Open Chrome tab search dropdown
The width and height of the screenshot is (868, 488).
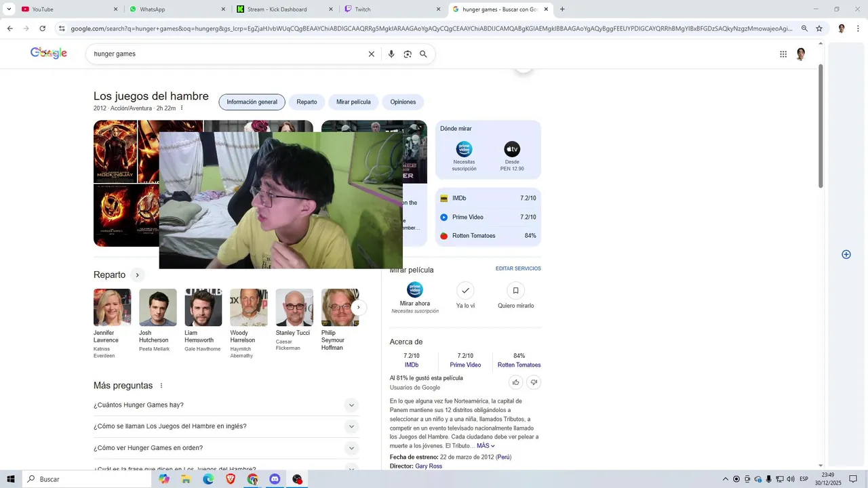click(x=9, y=9)
